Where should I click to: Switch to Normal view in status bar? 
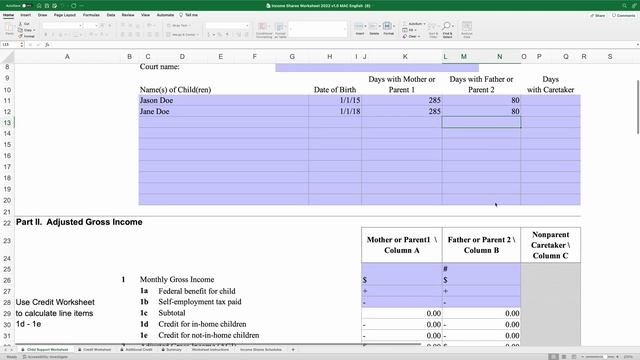click(553, 357)
